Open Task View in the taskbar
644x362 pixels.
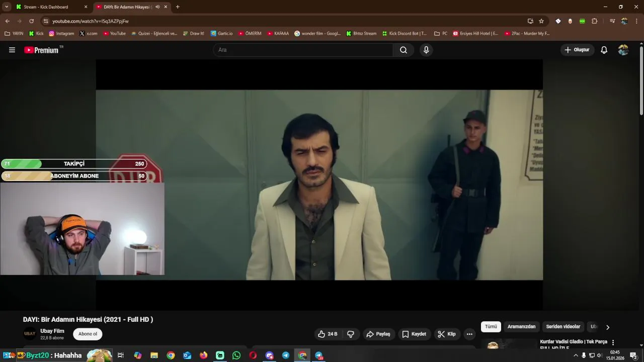tap(121, 355)
